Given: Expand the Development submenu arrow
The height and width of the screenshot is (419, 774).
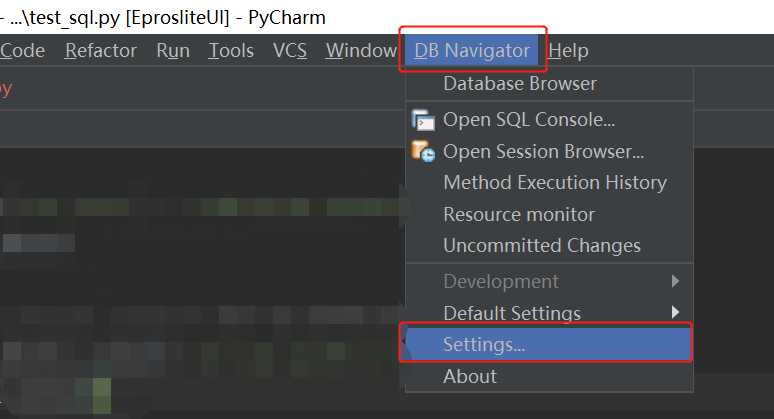Looking at the screenshot, I should tap(676, 281).
